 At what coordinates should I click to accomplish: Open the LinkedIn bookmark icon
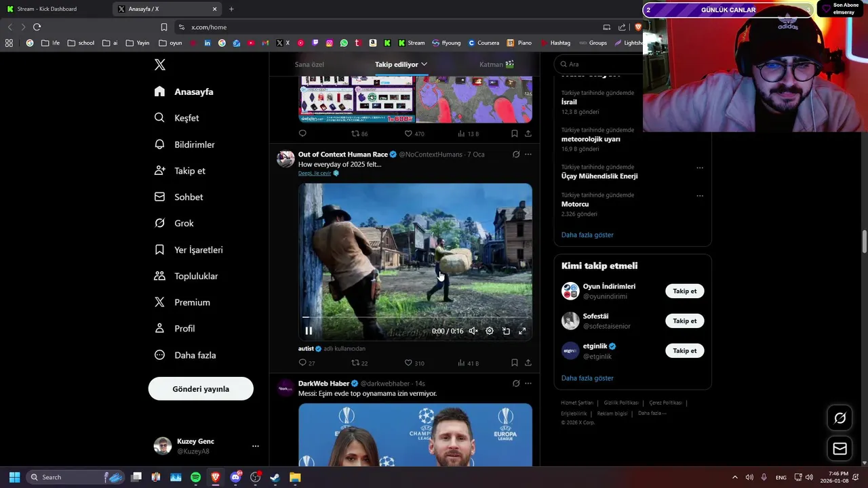208,43
